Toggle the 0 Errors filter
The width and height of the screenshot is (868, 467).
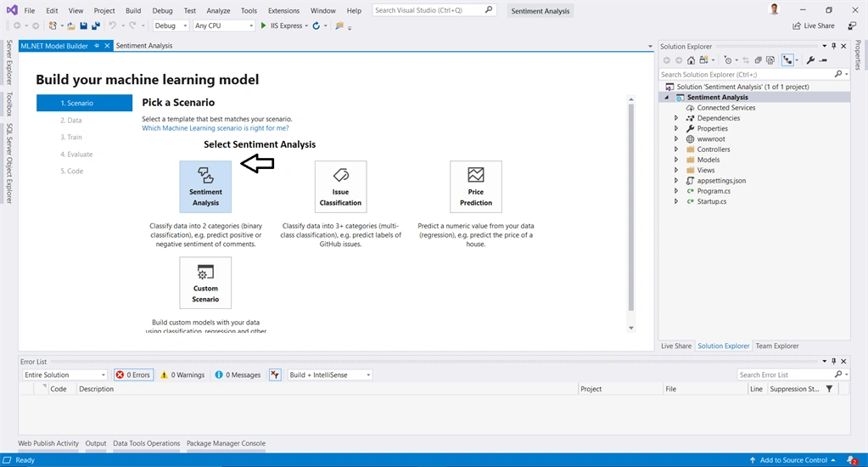click(133, 375)
